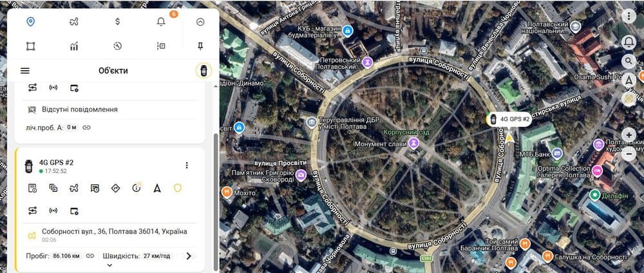Image resolution: width=644 pixels, height=273 pixels.
Task: Open sliders settings icon on 4G GPS #2 card
Action: pyautogui.click(x=32, y=211)
